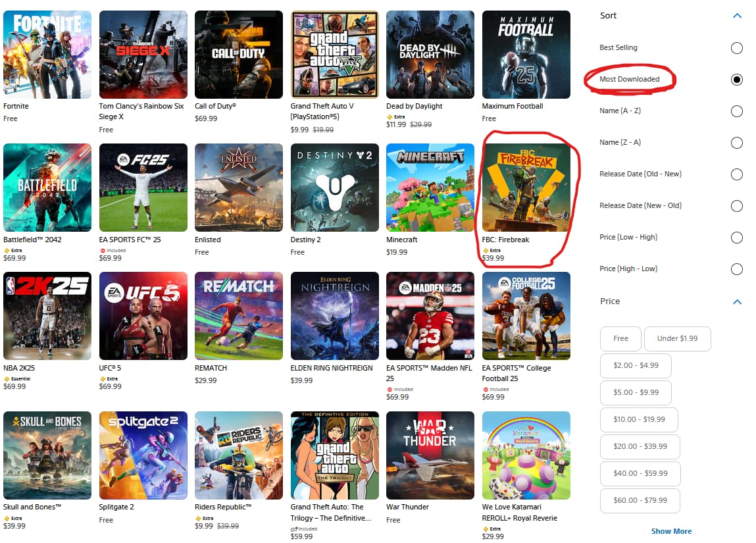Open Grand Theft Auto V cover
Screen dimensions: 756x543
(x=335, y=55)
